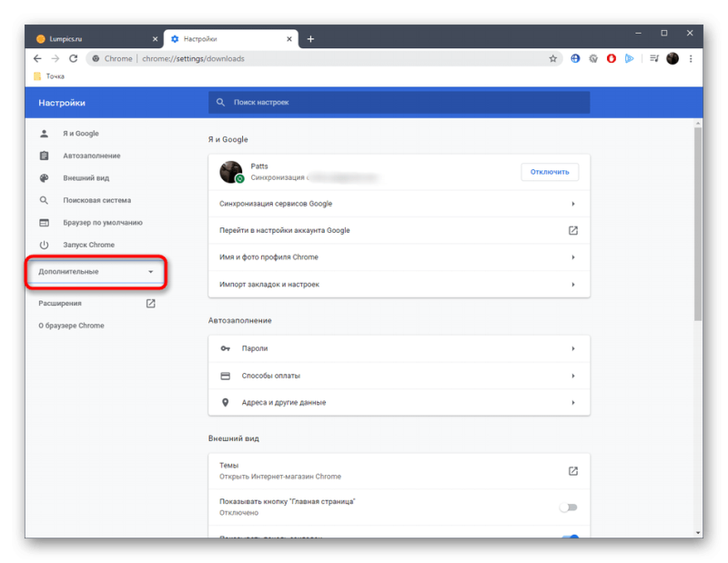
Task: Bookmark this page with the star icon
Action: 552,58
